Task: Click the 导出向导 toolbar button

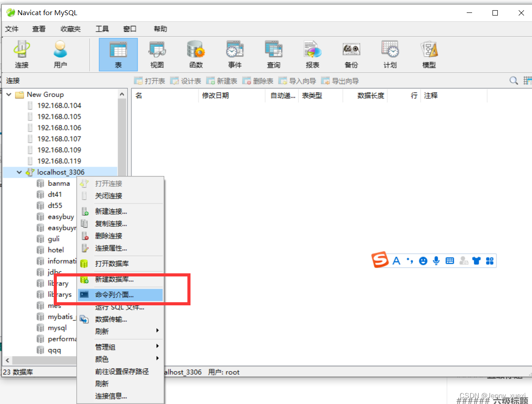Action: [340, 81]
